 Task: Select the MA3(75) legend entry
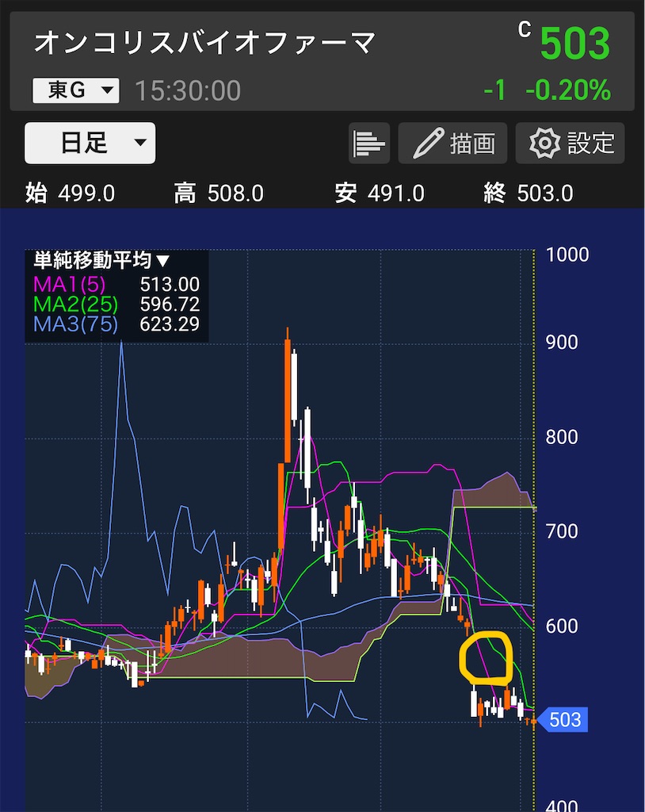[75, 324]
